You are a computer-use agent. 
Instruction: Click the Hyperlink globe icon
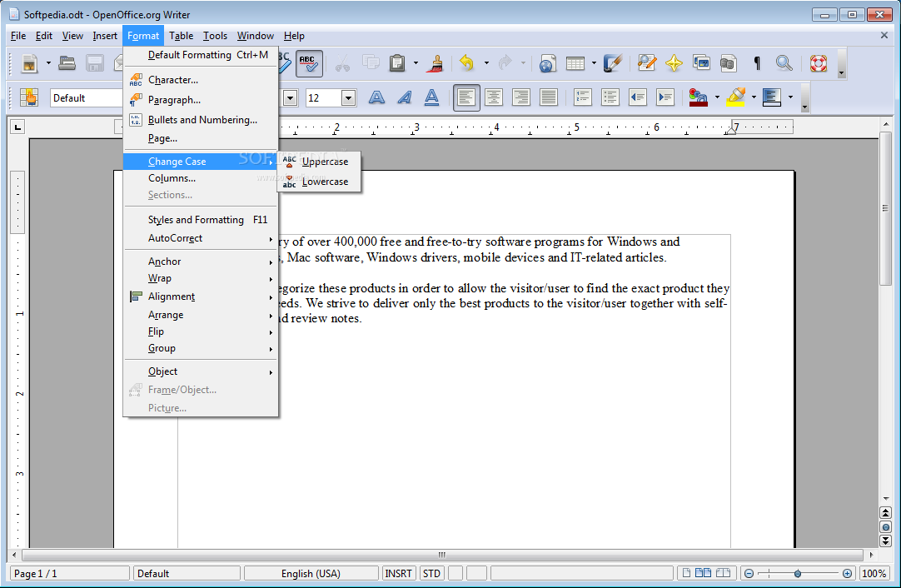click(547, 63)
